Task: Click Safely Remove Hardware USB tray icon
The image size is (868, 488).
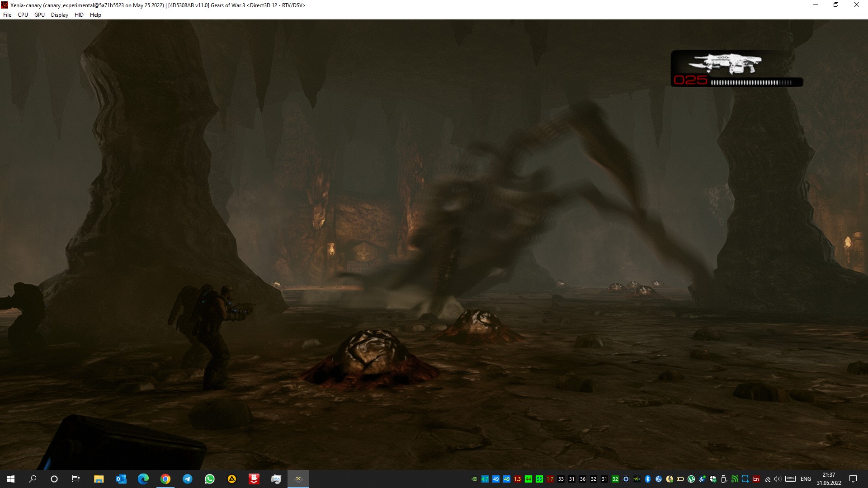Action: 723,479
